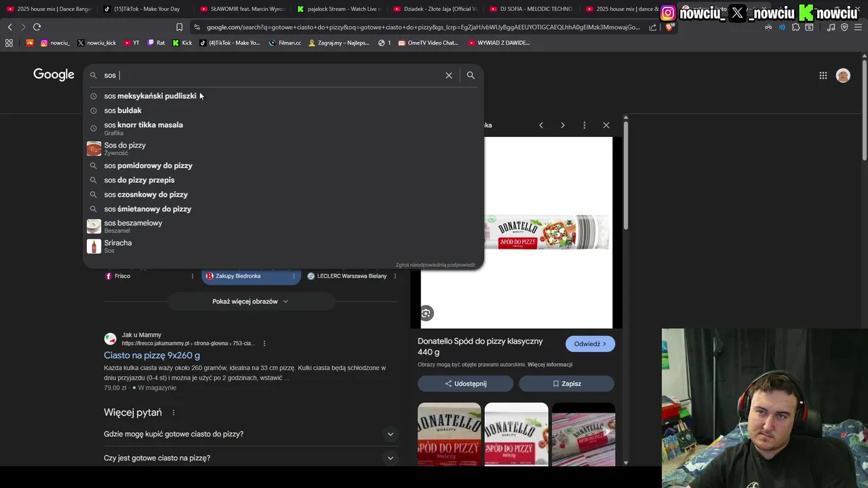Viewport: 868px width, 488px height.
Task: Reload the current page
Action: pos(37,27)
